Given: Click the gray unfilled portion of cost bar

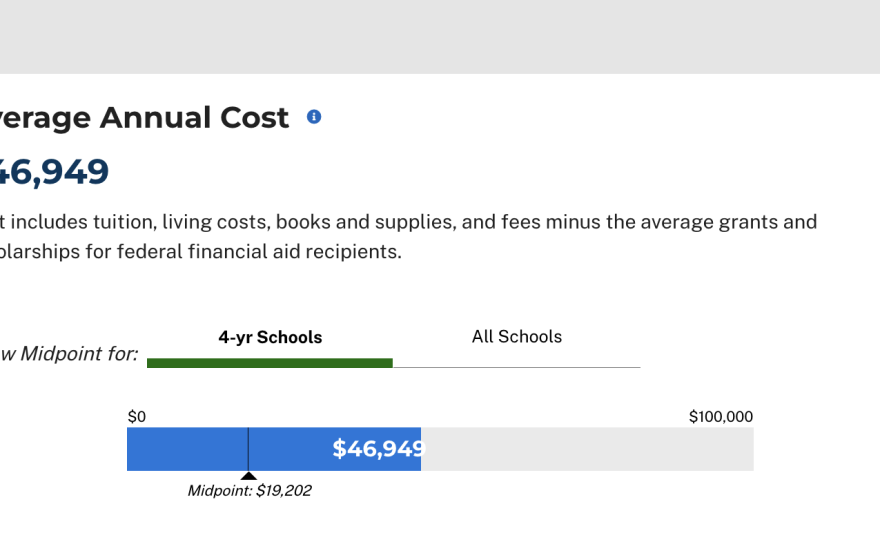Looking at the screenshot, I should (587, 449).
